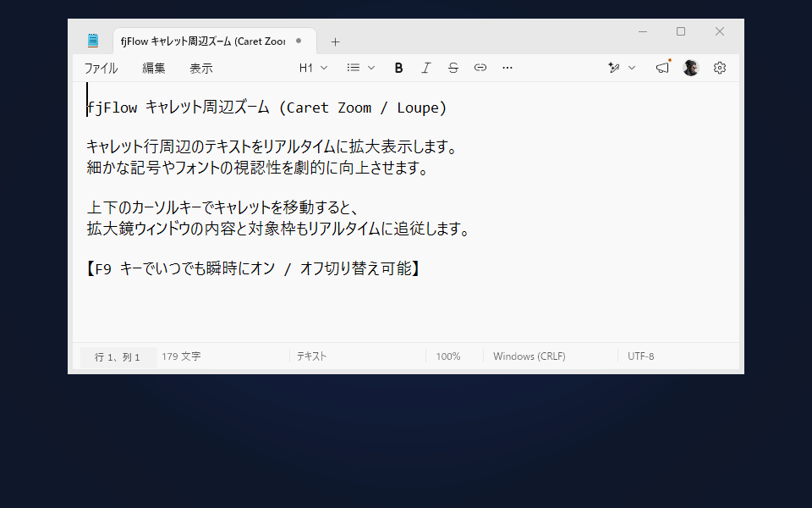Click the Windows (CRLF) line ending status
The width and height of the screenshot is (812, 508).
(x=529, y=356)
